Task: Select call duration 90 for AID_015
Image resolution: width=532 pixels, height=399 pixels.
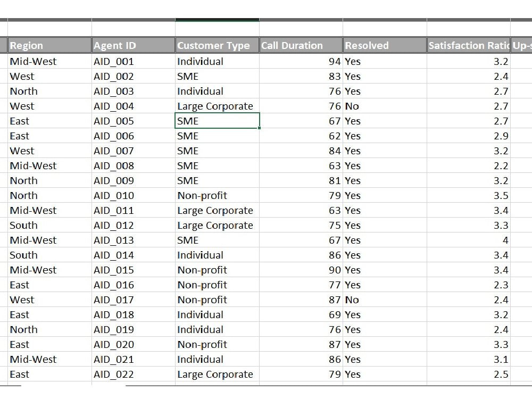Action: pyautogui.click(x=301, y=270)
